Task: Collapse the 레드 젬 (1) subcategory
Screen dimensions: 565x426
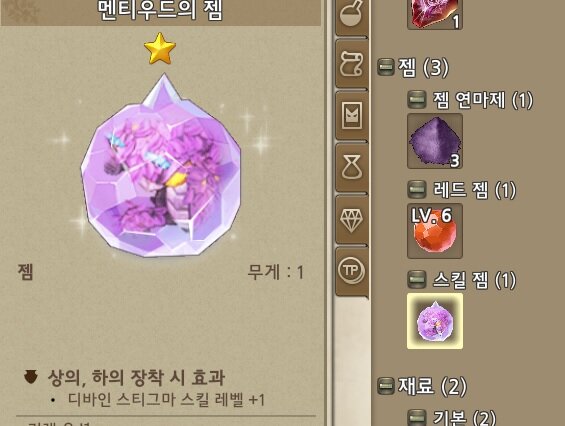Action: click(416, 190)
